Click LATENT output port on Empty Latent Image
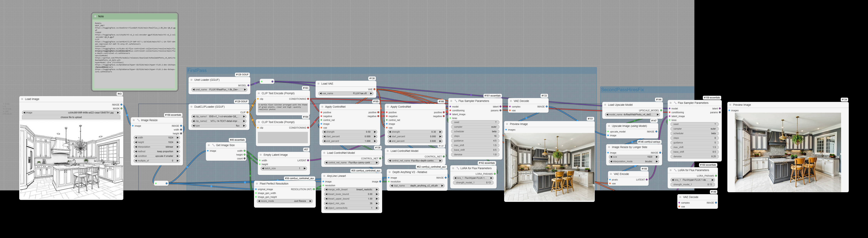 click(x=308, y=161)
